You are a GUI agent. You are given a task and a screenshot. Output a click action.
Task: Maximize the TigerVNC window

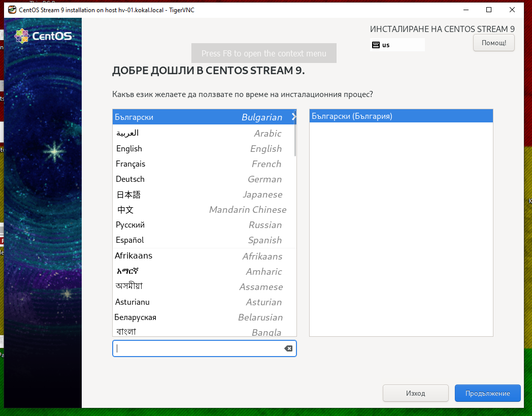(489, 10)
